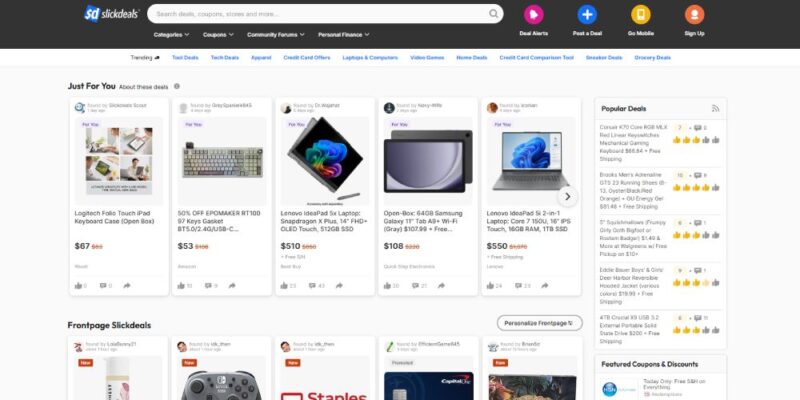This screenshot has height=400, width=800.
Task: Open comments on Logitech Folio Touch deal
Action: pos(104,286)
